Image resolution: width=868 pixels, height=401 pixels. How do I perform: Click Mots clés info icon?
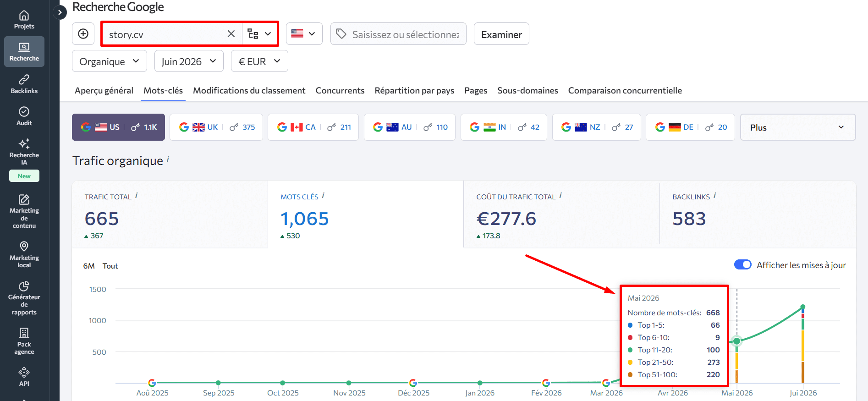323,195
